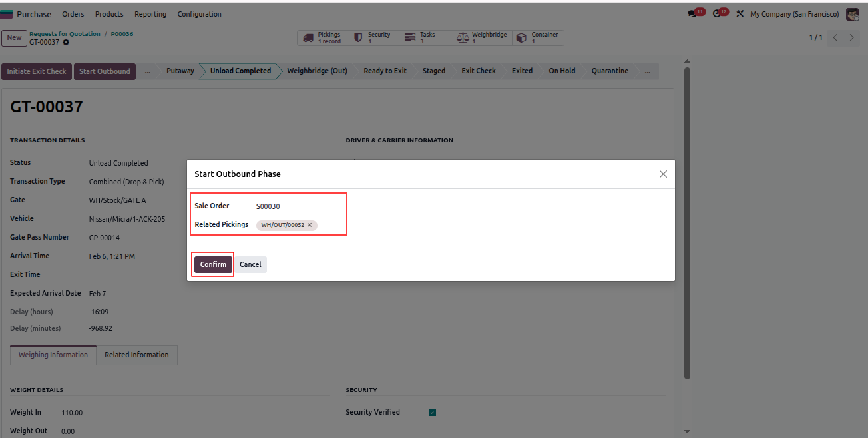The height and width of the screenshot is (438, 868).
Task: Switch to the Related Information tab
Action: point(136,355)
